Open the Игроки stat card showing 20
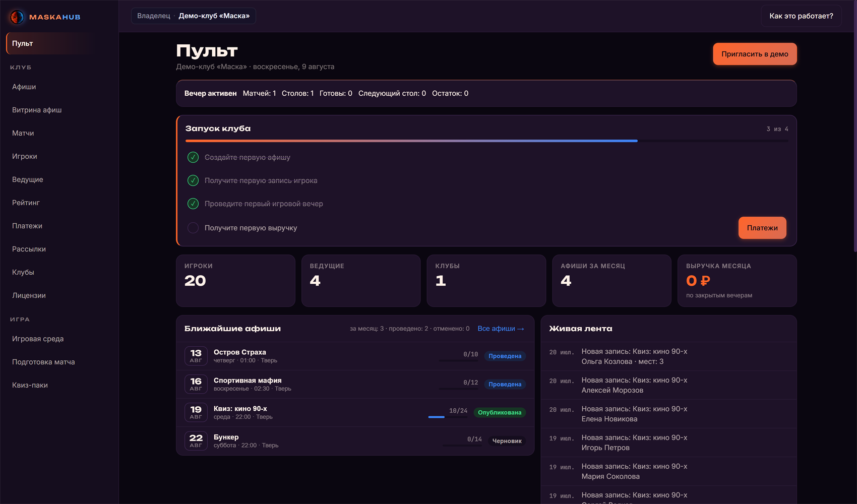857x504 pixels. [x=235, y=281]
